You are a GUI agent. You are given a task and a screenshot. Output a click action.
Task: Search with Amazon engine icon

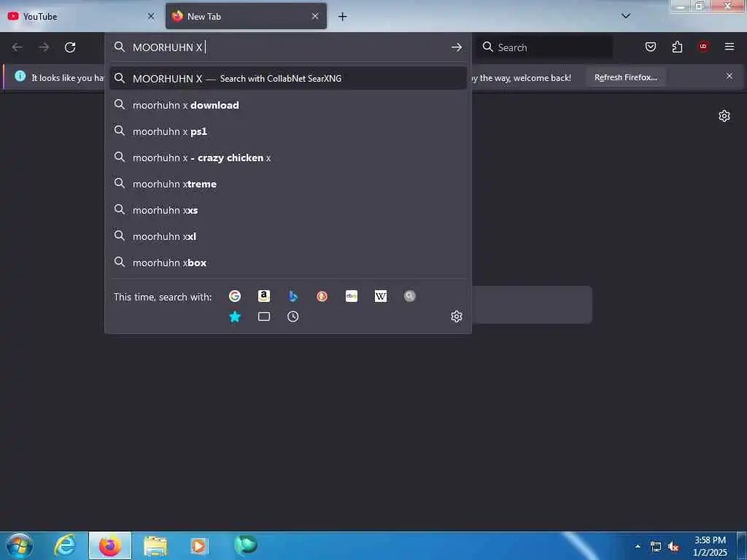point(264,296)
